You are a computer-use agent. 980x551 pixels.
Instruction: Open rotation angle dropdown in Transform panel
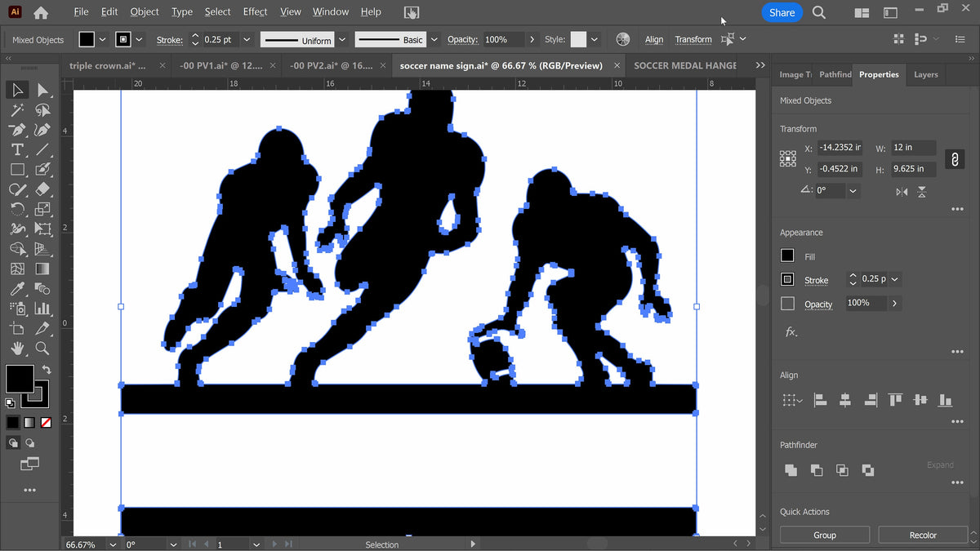(x=853, y=190)
